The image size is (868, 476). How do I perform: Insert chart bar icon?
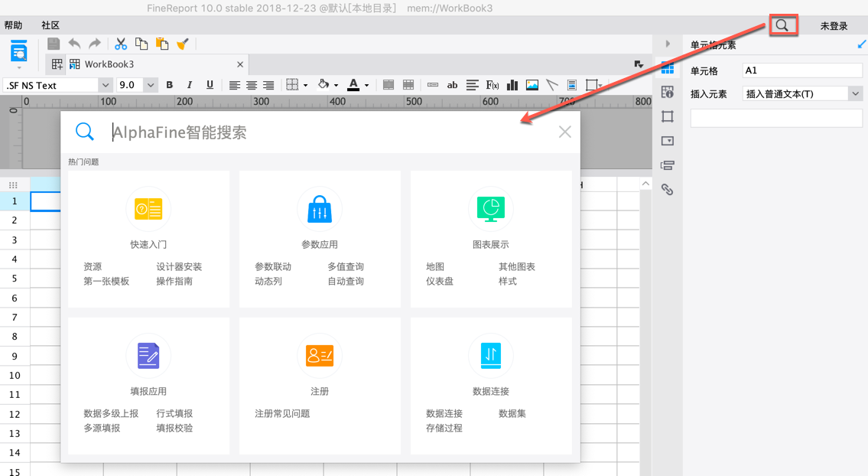point(512,85)
